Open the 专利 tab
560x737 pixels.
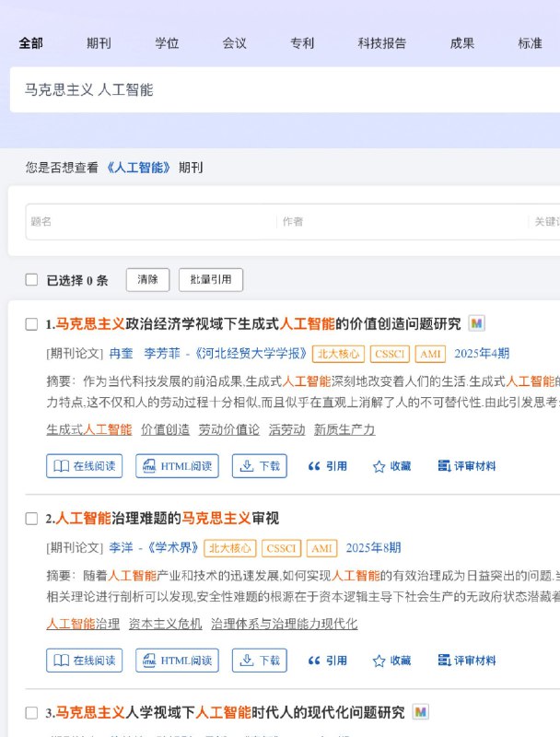[302, 43]
